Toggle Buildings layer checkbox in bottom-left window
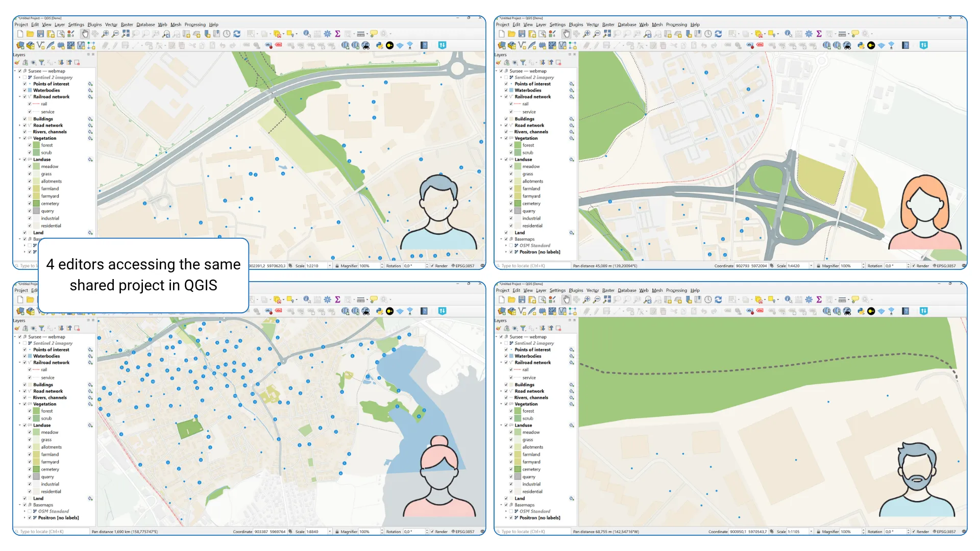The height and width of the screenshot is (551, 980). 24,385
